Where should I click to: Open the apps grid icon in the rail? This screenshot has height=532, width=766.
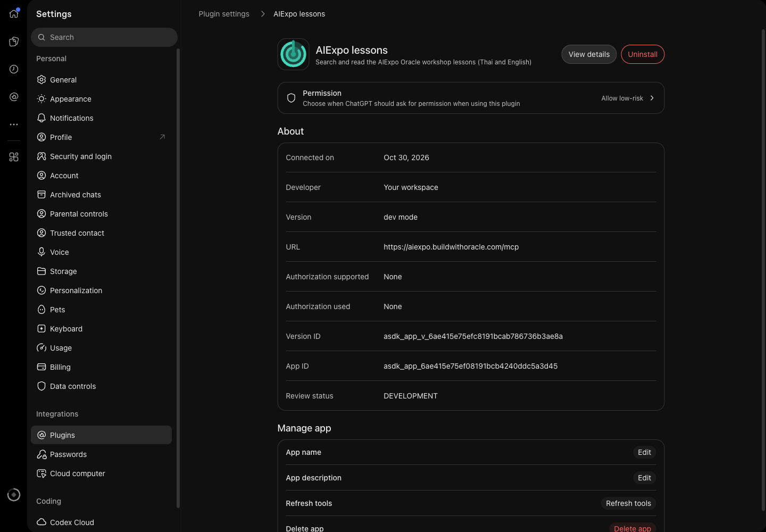coord(14,157)
